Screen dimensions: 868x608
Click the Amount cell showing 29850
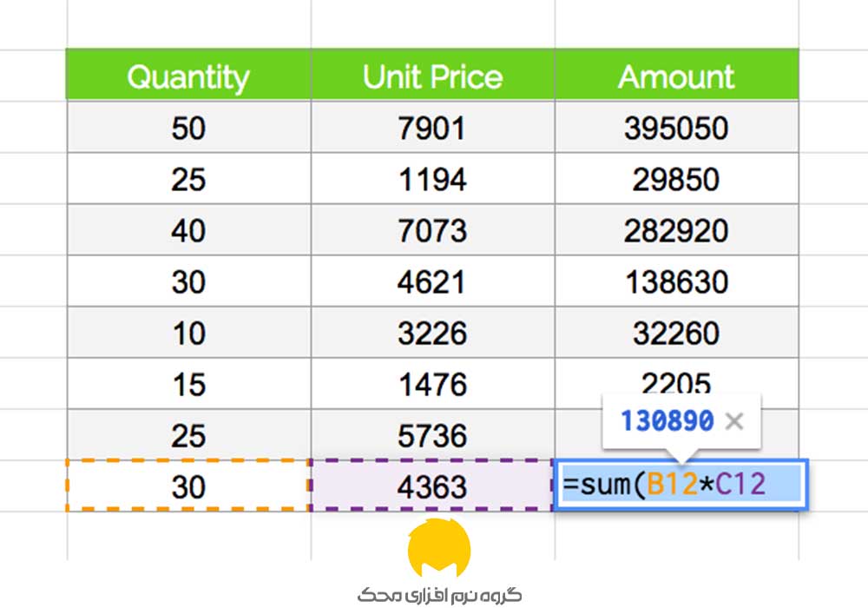[x=676, y=180]
